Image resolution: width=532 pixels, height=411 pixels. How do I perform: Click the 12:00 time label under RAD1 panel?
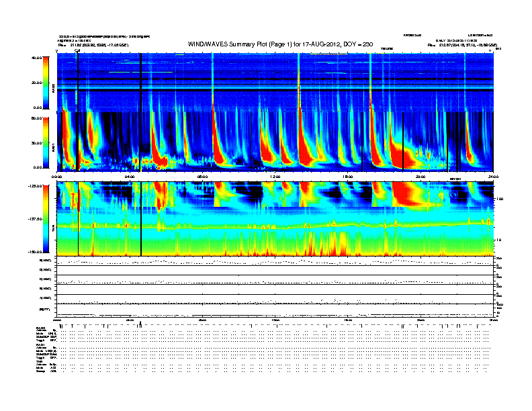tap(275, 177)
